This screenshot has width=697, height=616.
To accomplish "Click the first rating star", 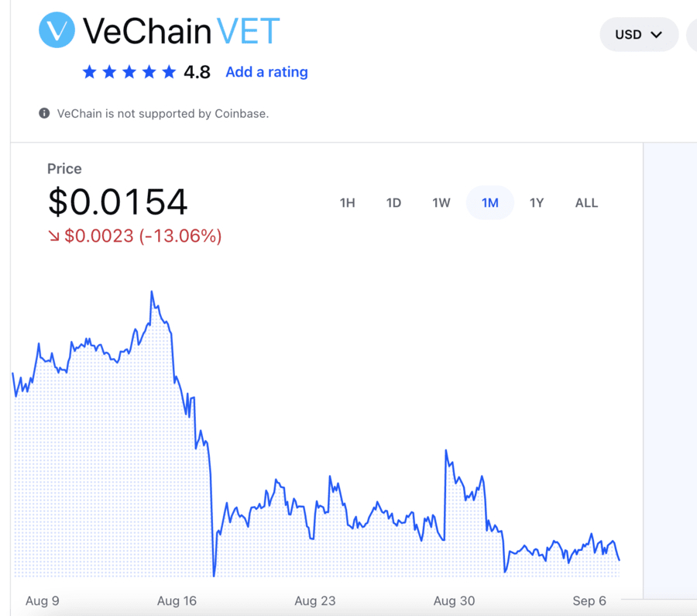I will pos(89,71).
